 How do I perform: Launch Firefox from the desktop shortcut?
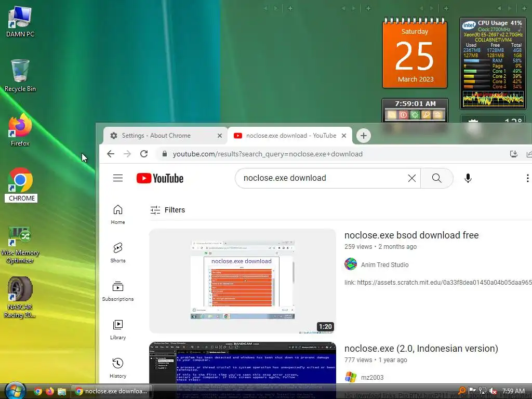20,130
